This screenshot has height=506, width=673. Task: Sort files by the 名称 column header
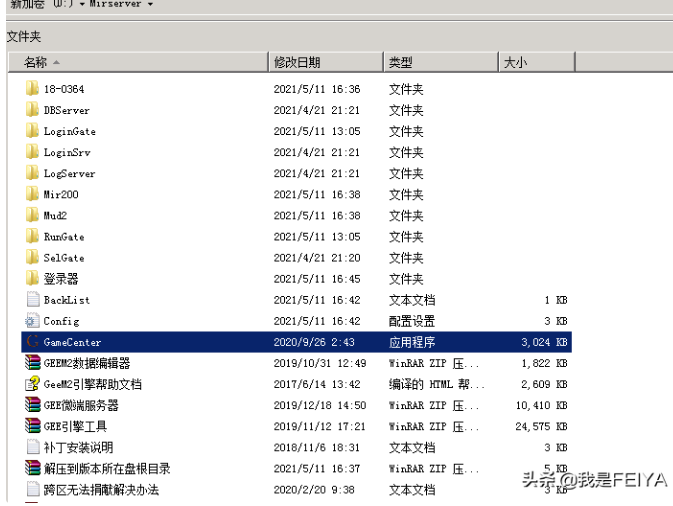pos(138,62)
